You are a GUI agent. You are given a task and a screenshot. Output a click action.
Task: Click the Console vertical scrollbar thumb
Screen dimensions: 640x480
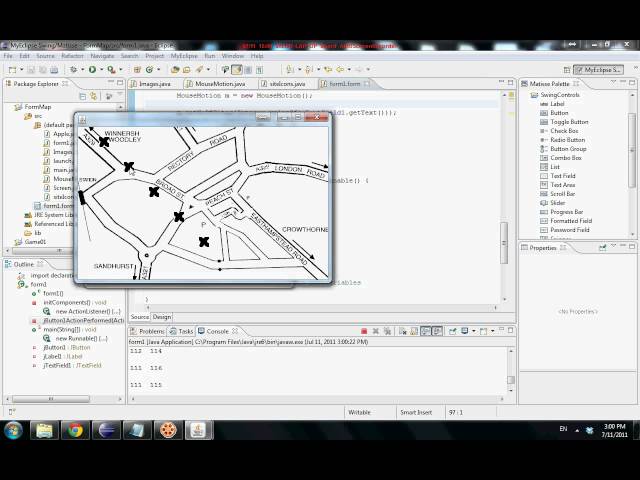point(511,380)
